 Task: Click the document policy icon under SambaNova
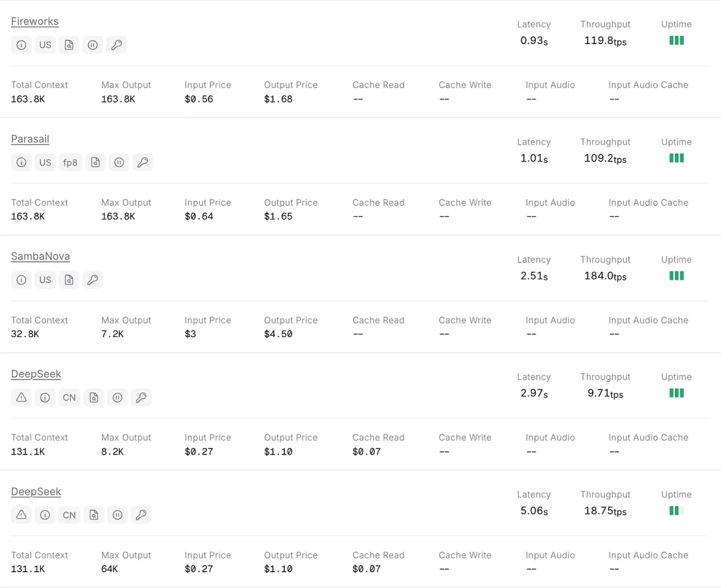(69, 280)
